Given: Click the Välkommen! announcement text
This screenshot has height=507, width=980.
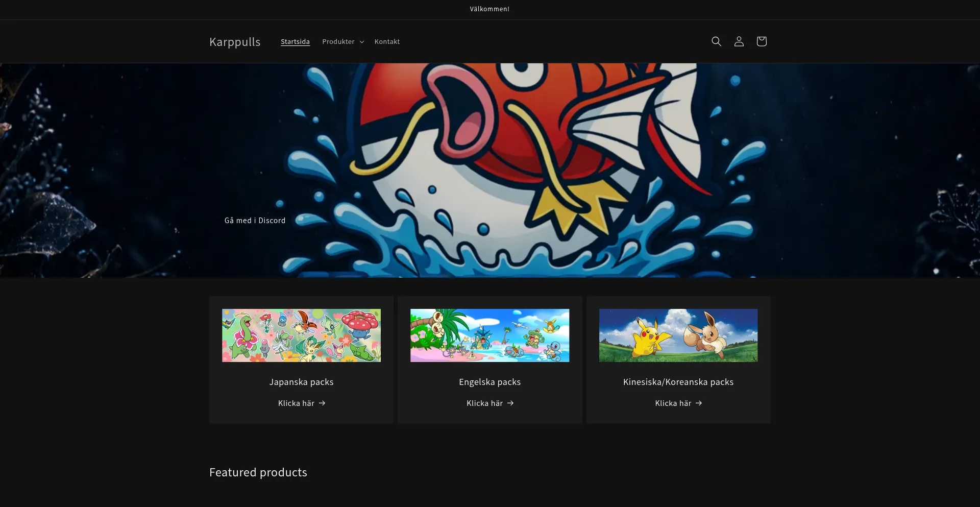Looking at the screenshot, I should pyautogui.click(x=489, y=9).
